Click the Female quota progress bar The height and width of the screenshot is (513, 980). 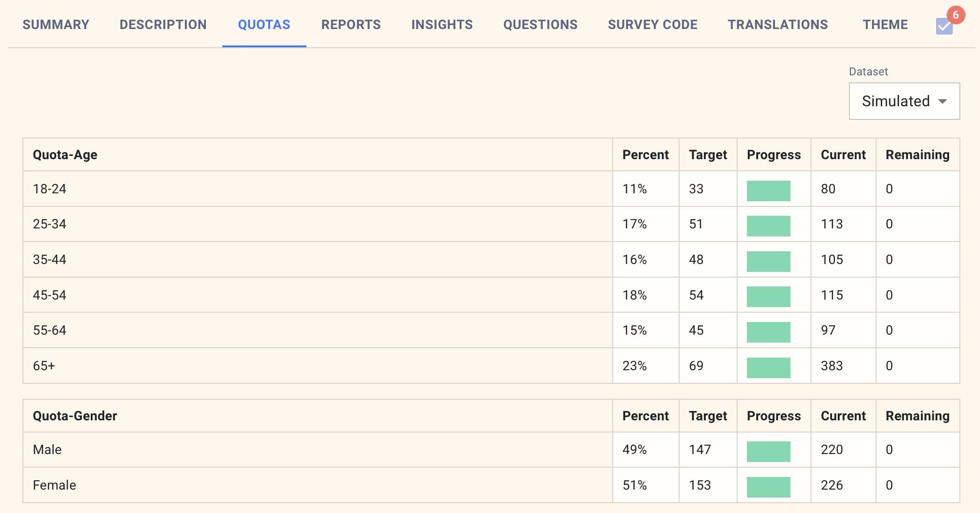tap(768, 487)
